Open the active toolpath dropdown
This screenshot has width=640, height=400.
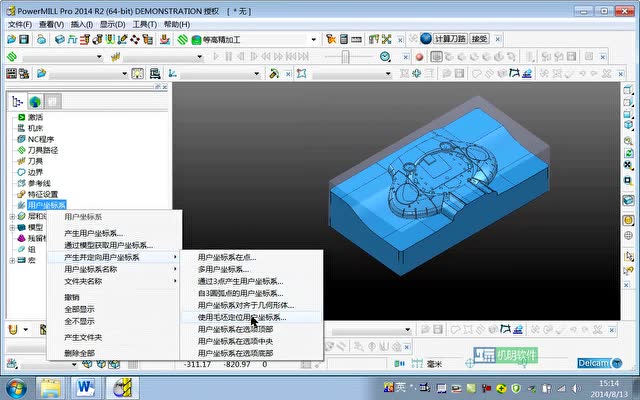pyautogui.click(x=99, y=57)
